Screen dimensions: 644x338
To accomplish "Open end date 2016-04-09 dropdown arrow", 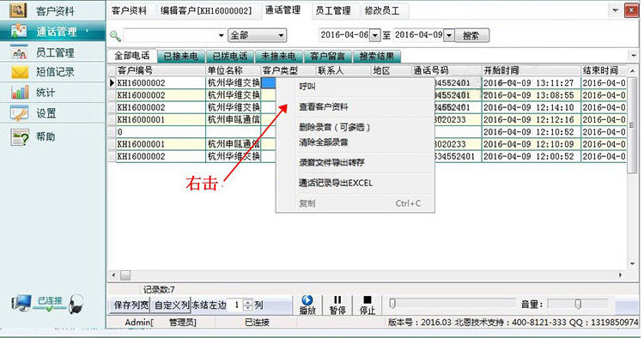I will tap(449, 35).
